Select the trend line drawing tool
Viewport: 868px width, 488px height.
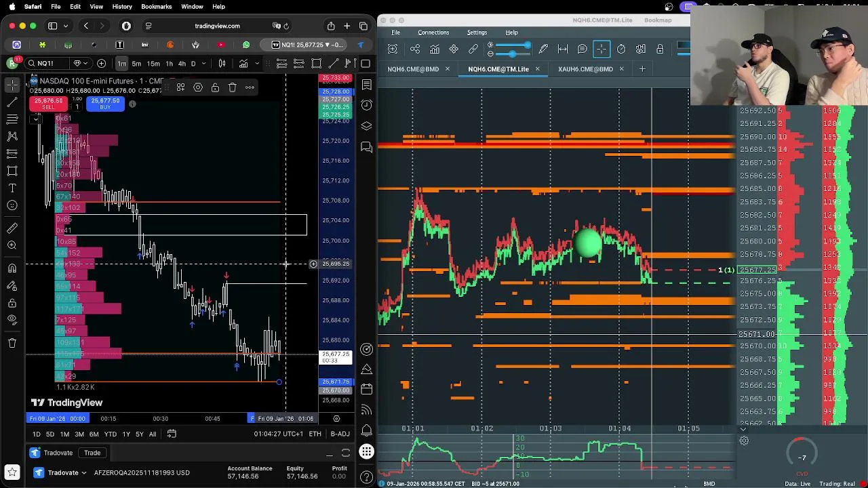(x=12, y=102)
